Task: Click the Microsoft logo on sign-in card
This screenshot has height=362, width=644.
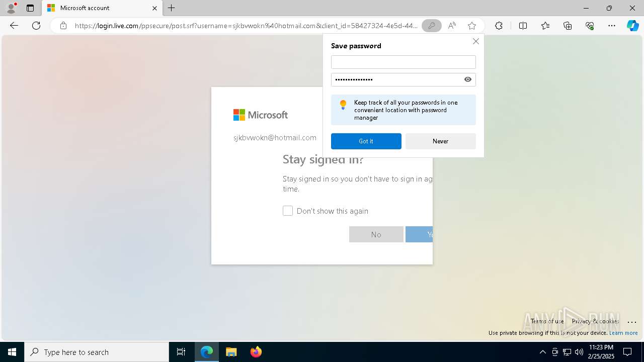Action: [261, 115]
